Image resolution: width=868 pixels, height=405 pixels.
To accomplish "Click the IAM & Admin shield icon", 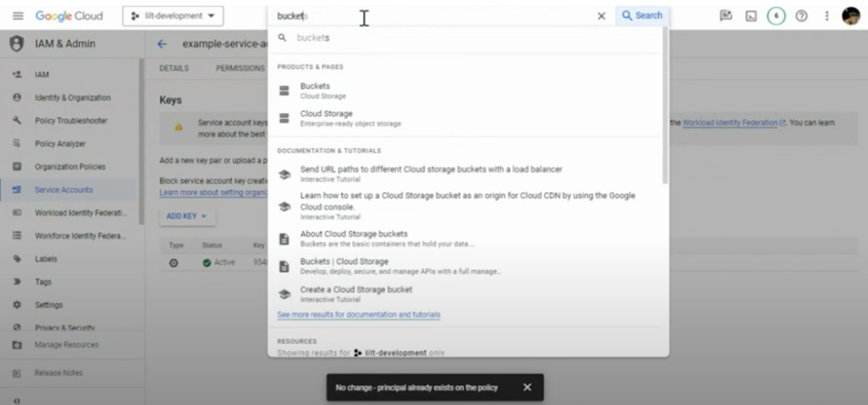I will [x=16, y=43].
